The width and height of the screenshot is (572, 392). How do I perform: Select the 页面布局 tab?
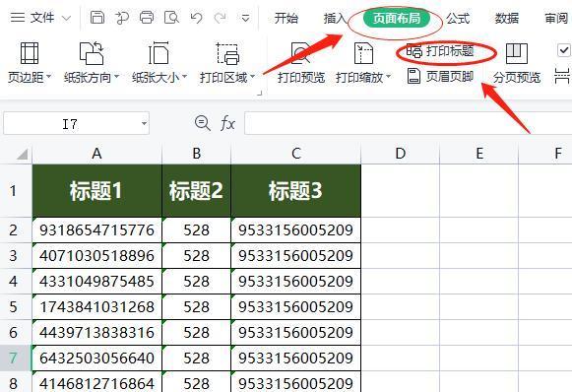[397, 18]
